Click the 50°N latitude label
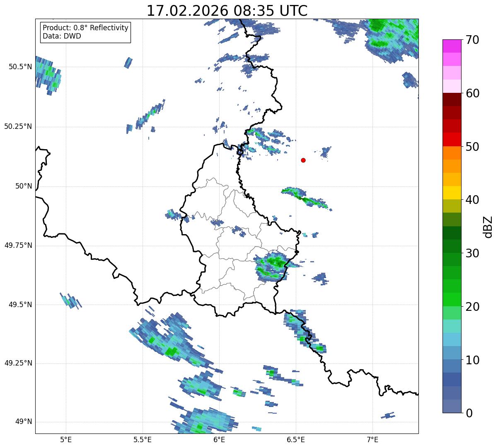 [x=24, y=186]
